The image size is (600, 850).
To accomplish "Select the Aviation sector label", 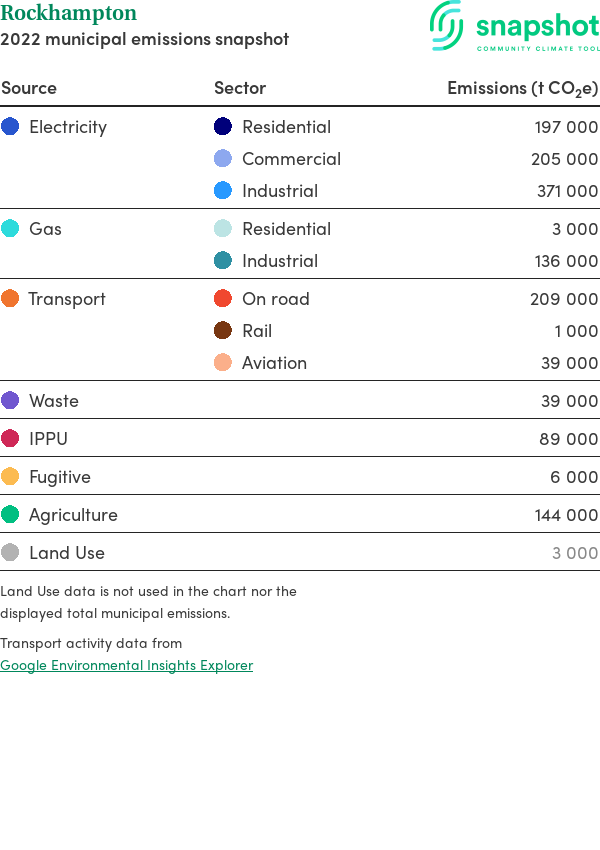I will (274, 363).
